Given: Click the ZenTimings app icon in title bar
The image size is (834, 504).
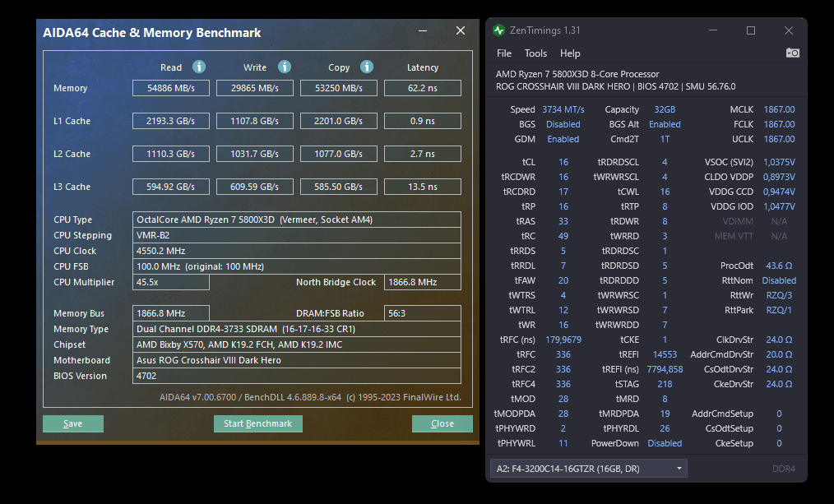Looking at the screenshot, I should 498,30.
